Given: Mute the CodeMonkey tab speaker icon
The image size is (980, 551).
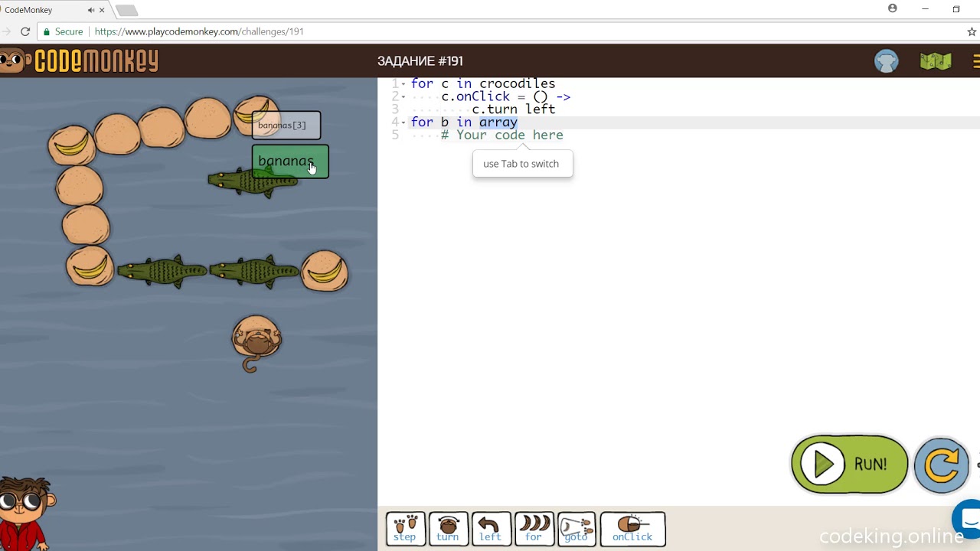Looking at the screenshot, I should [x=91, y=10].
